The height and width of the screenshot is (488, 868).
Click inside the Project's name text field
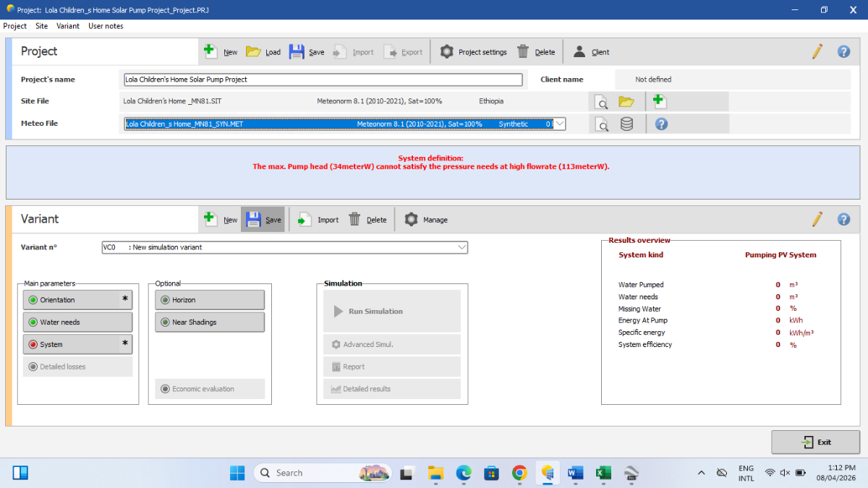point(323,80)
